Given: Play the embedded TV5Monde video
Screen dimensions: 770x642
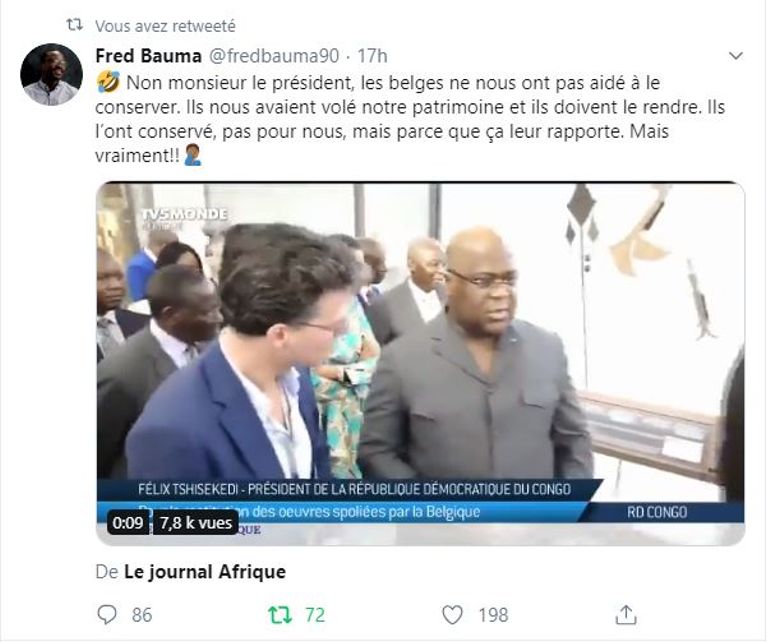Looking at the screenshot, I should click(420, 363).
